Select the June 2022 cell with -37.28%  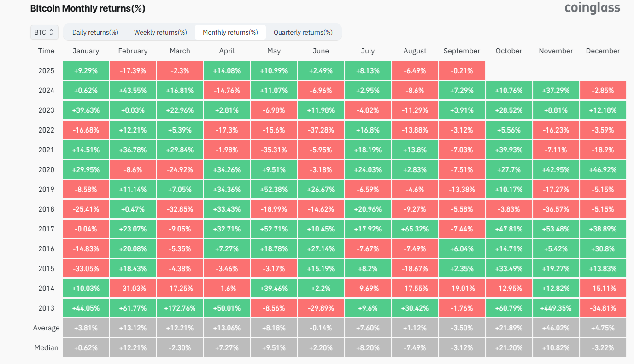point(321,129)
